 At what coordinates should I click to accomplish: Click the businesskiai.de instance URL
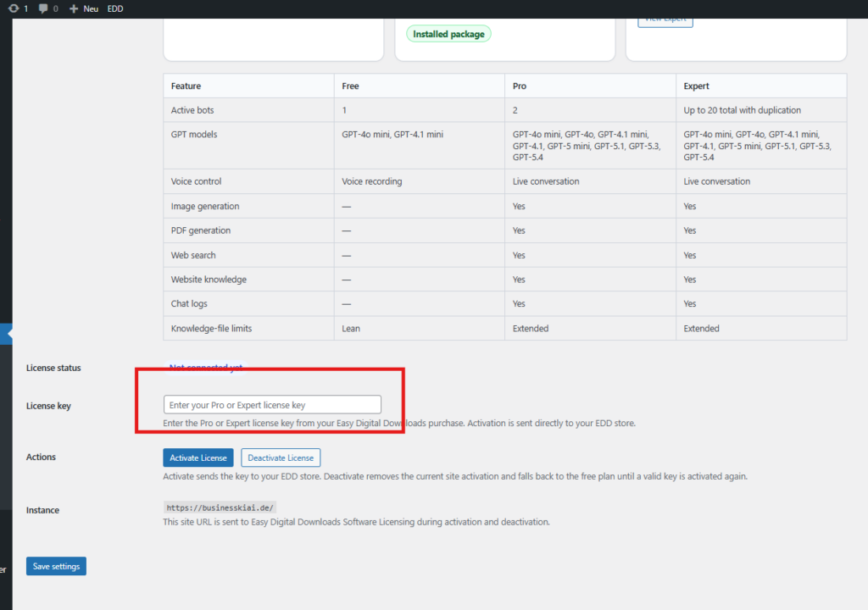point(220,507)
